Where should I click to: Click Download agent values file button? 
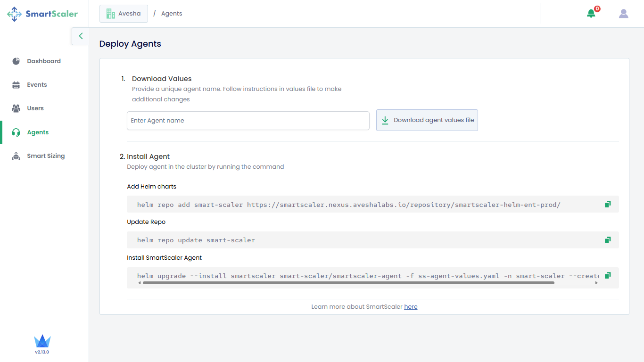(x=427, y=120)
